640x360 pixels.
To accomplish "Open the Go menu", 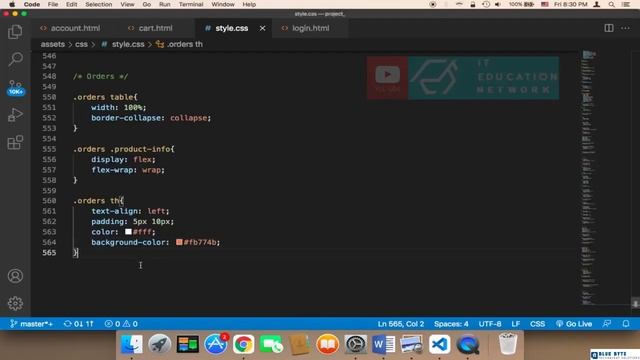I will tap(147, 4).
